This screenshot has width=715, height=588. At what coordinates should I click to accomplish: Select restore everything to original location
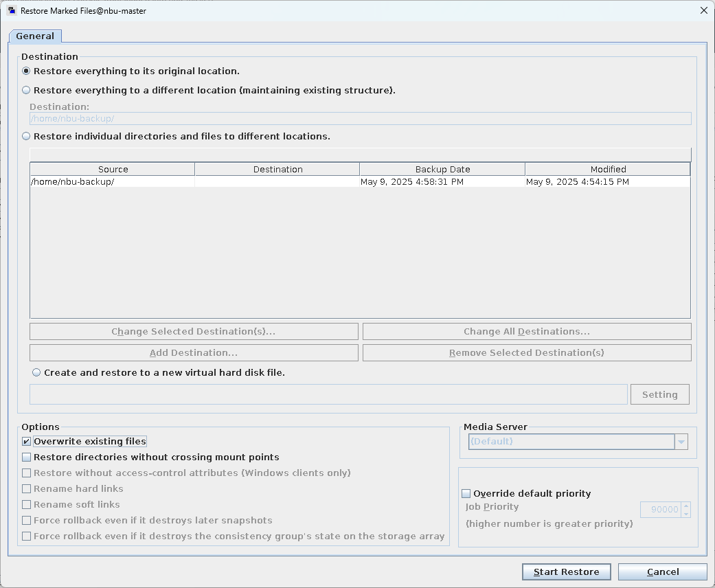click(x=27, y=71)
